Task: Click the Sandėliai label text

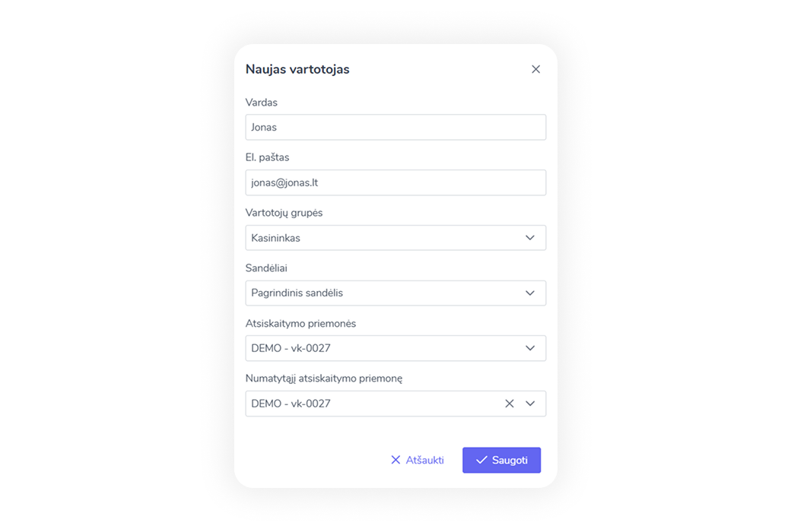Action: [266, 268]
